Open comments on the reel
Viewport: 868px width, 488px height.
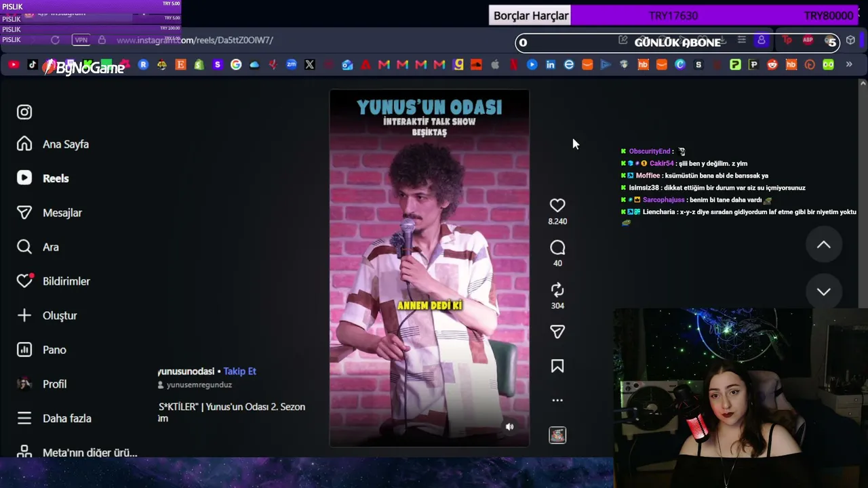[557, 247]
